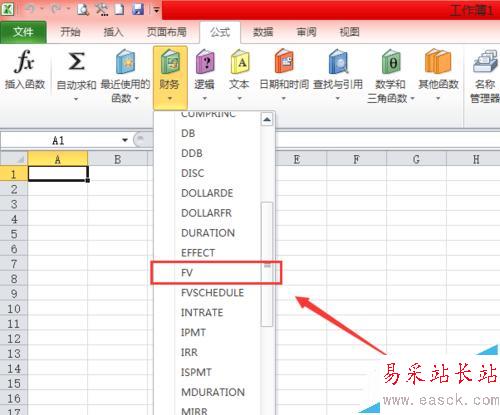
Task: Open the recently used functions book icon
Action: tap(125, 61)
